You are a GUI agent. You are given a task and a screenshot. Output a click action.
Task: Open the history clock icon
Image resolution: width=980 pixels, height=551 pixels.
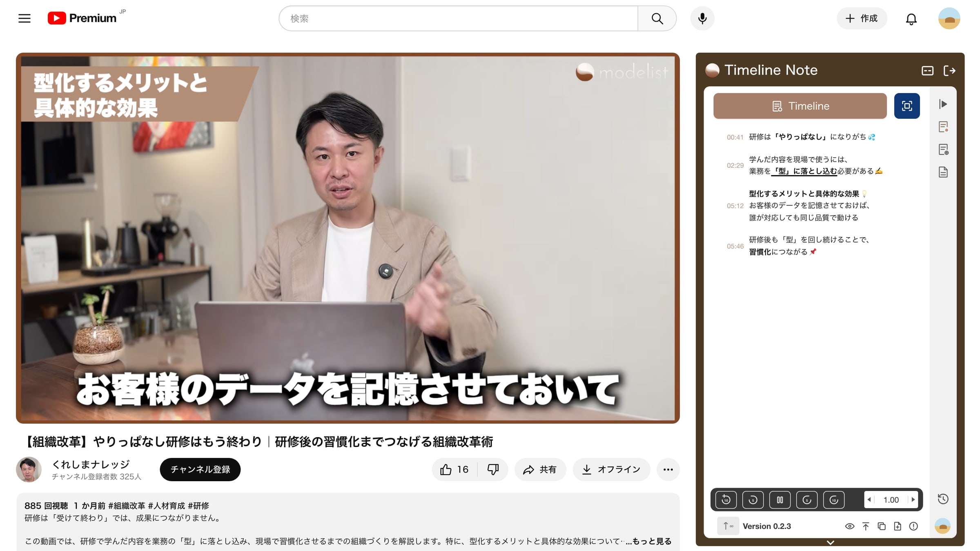click(x=943, y=499)
